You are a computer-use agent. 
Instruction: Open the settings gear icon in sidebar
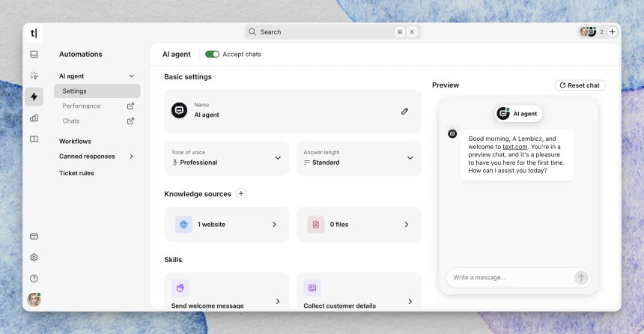tap(34, 257)
